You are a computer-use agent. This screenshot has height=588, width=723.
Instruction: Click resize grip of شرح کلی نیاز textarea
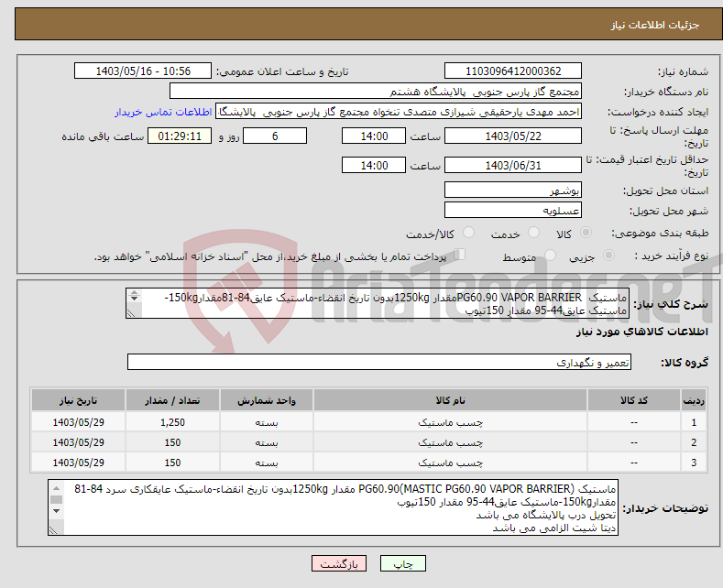tap(131, 313)
